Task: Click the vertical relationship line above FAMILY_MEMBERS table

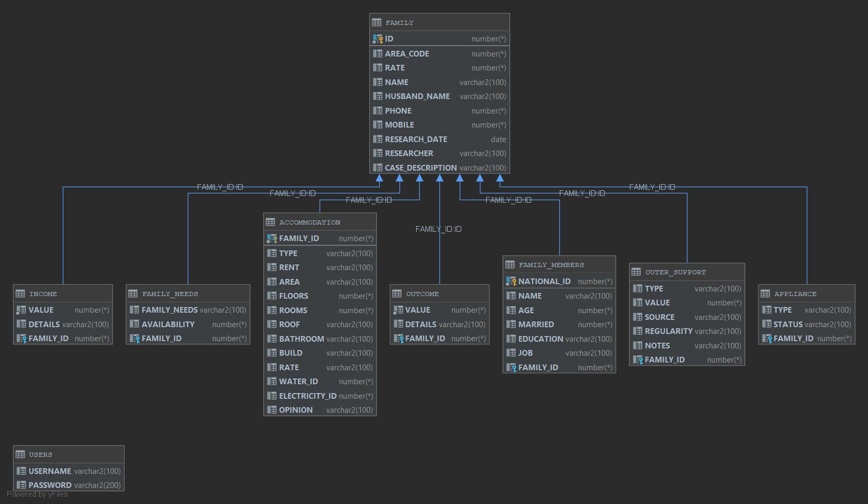Action: pos(559,228)
